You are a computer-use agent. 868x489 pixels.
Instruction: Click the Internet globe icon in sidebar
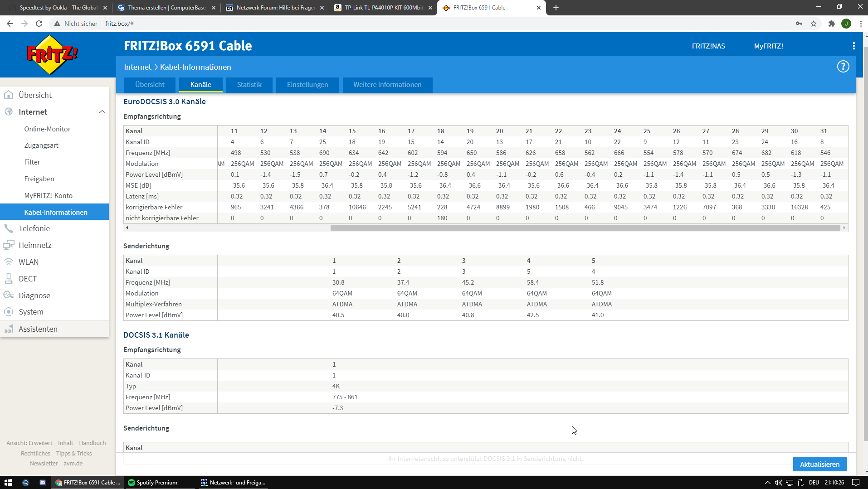coord(9,112)
